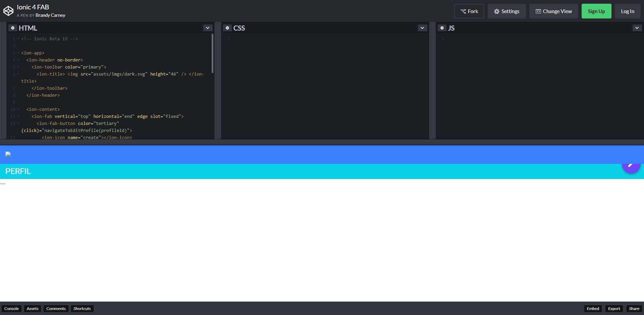
Task: Expand the JS panel options dropdown
Action: pos(637,28)
